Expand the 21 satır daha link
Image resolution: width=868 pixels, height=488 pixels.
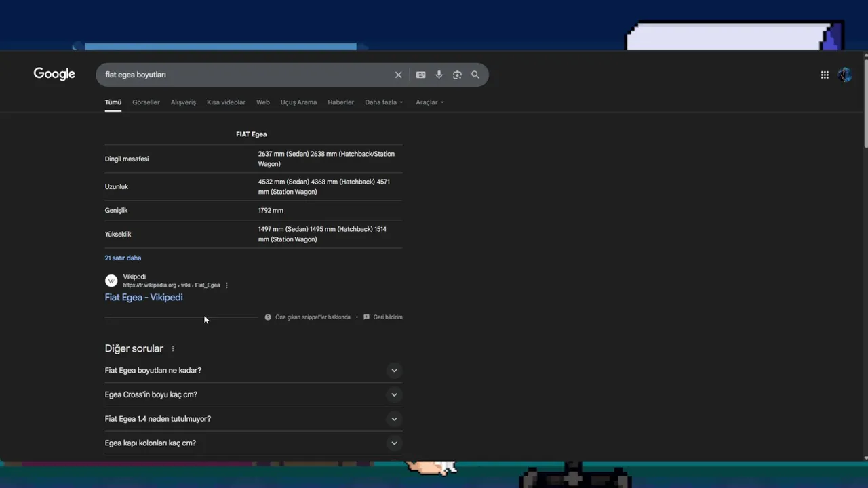coord(123,258)
